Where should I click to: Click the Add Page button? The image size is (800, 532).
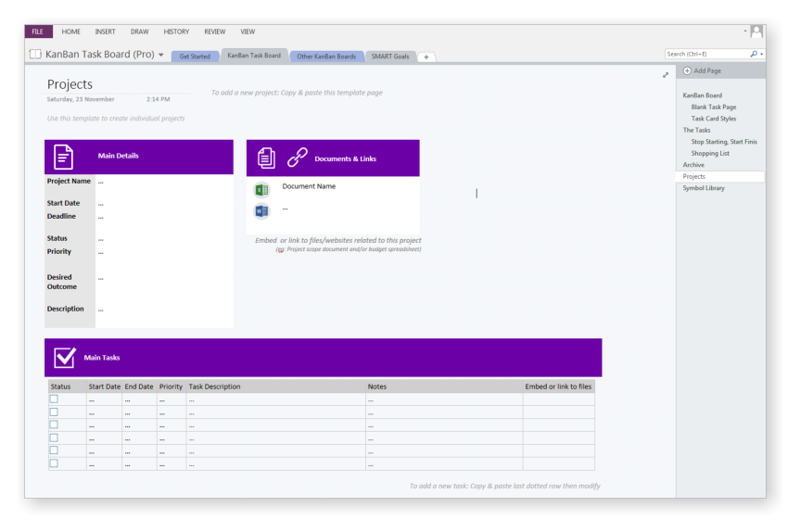pyautogui.click(x=703, y=70)
